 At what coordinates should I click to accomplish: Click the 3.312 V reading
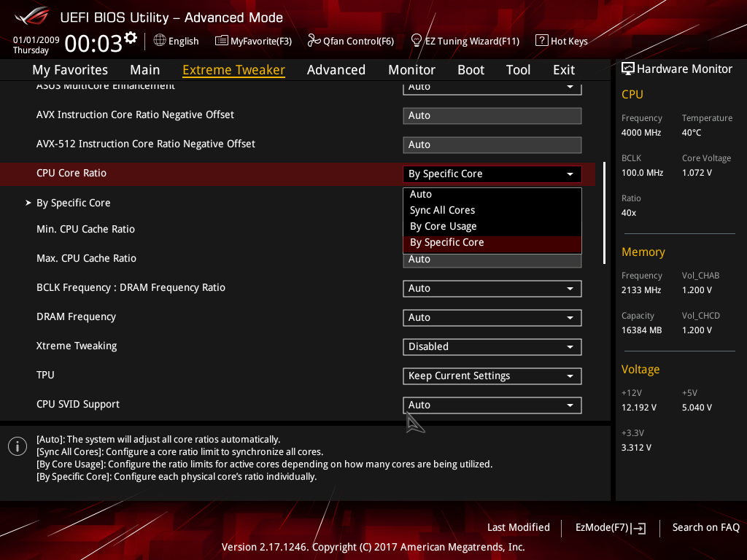[636, 448]
